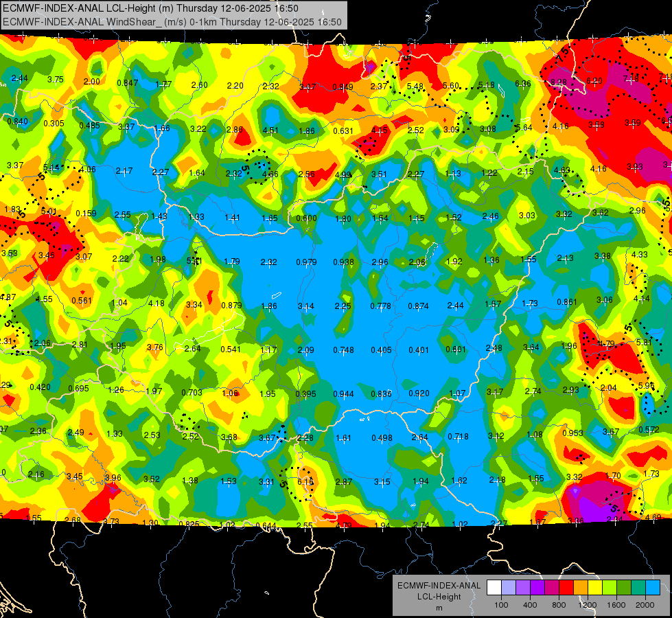The width and height of the screenshot is (672, 618).
Task: Click the legend tick label '2000'
Action: pyautogui.click(x=645, y=605)
